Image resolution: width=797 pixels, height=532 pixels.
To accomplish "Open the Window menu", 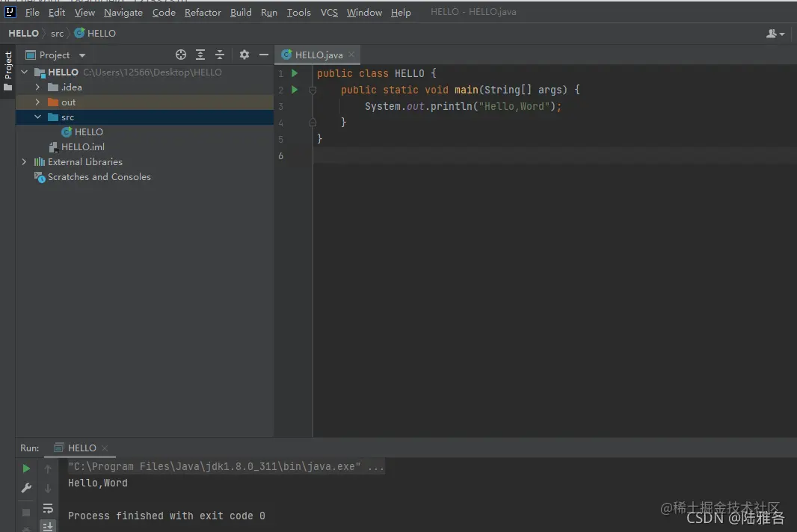I will pos(364,12).
